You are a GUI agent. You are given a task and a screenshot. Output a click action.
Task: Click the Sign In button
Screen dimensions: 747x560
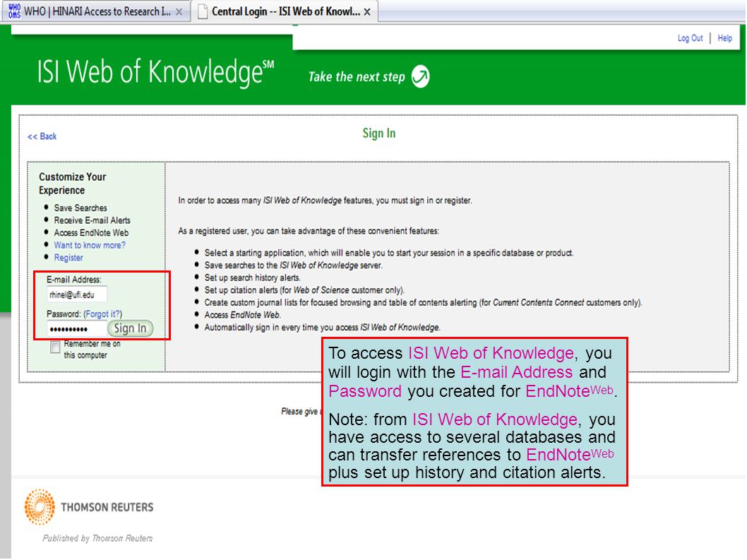pos(130,328)
